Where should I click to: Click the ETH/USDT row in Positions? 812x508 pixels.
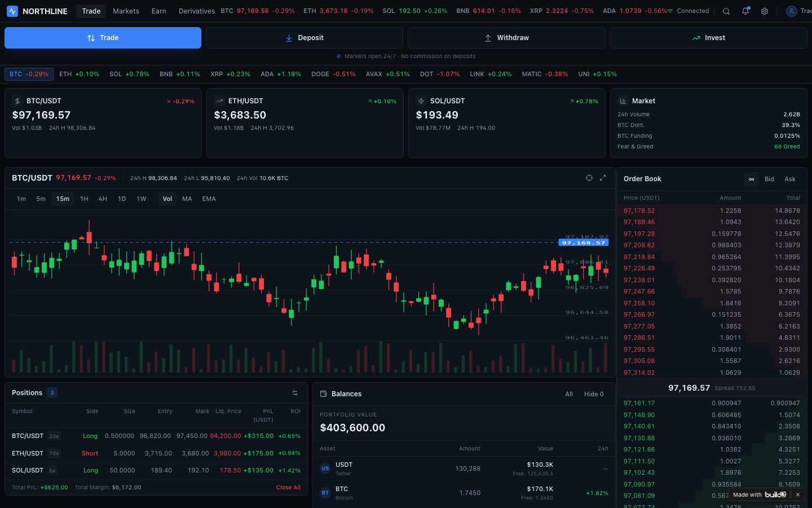pos(156,453)
